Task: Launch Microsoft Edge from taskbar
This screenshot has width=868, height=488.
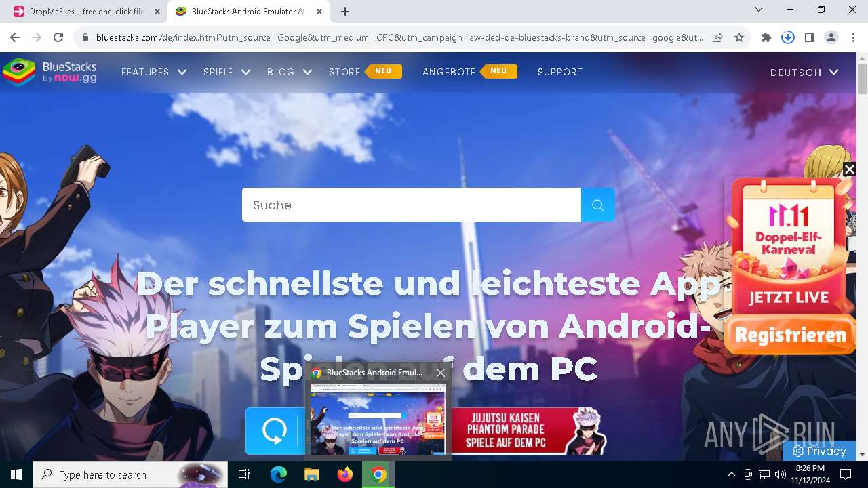Action: point(279,474)
